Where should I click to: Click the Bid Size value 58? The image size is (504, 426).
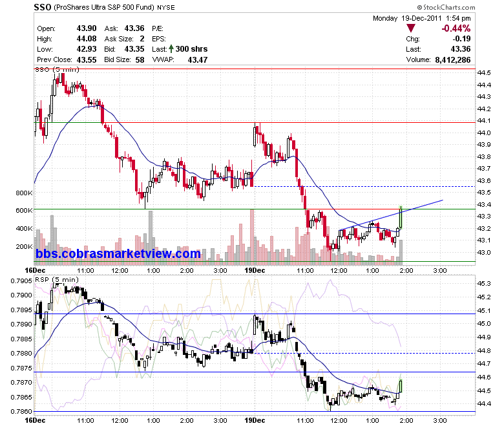click(x=140, y=59)
